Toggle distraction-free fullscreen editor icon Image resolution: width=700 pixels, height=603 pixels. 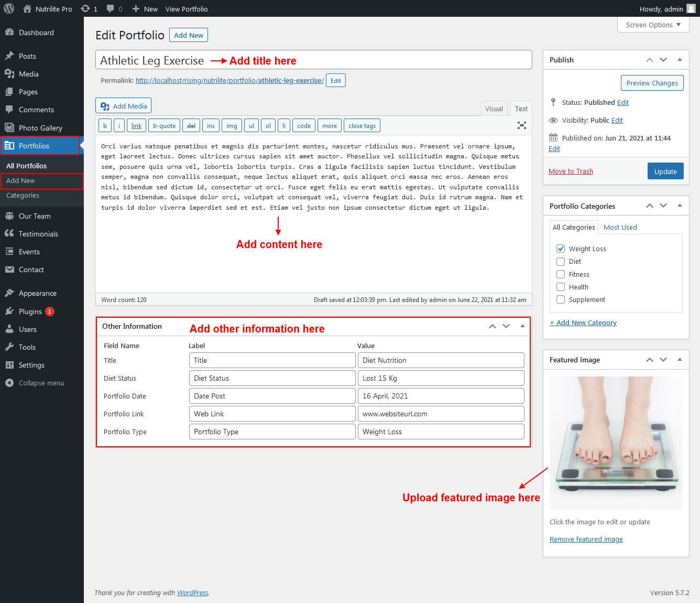tap(521, 125)
